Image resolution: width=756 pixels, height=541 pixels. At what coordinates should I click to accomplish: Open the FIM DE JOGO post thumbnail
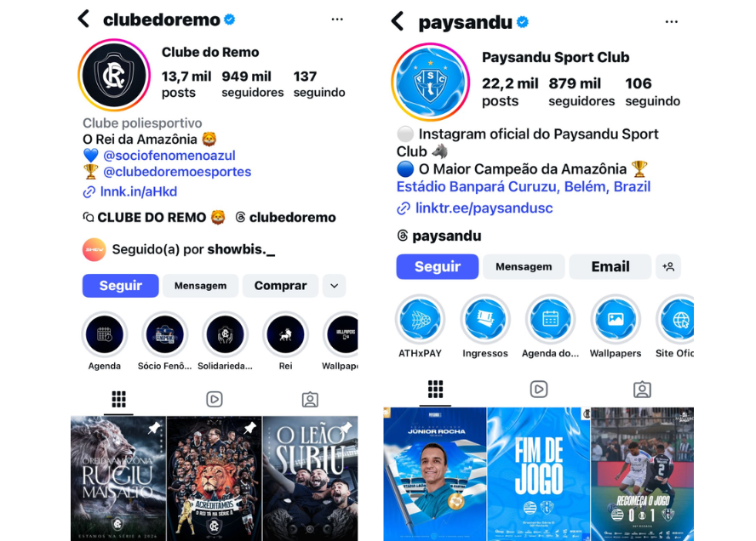[539, 474]
